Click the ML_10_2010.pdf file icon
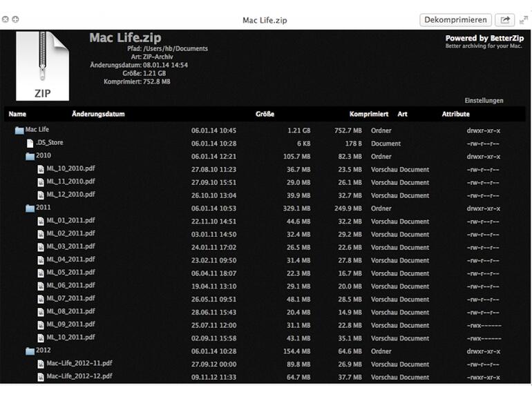Viewport: 532px width, 399px height. 41,169
